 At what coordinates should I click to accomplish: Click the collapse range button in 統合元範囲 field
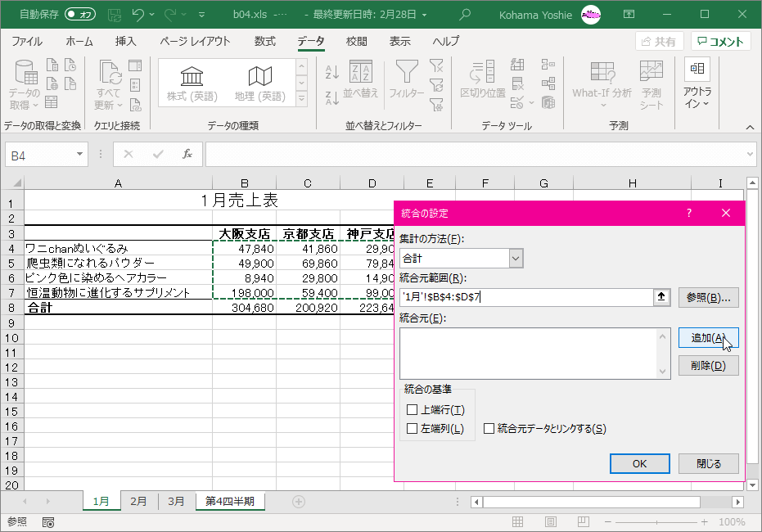point(661,298)
